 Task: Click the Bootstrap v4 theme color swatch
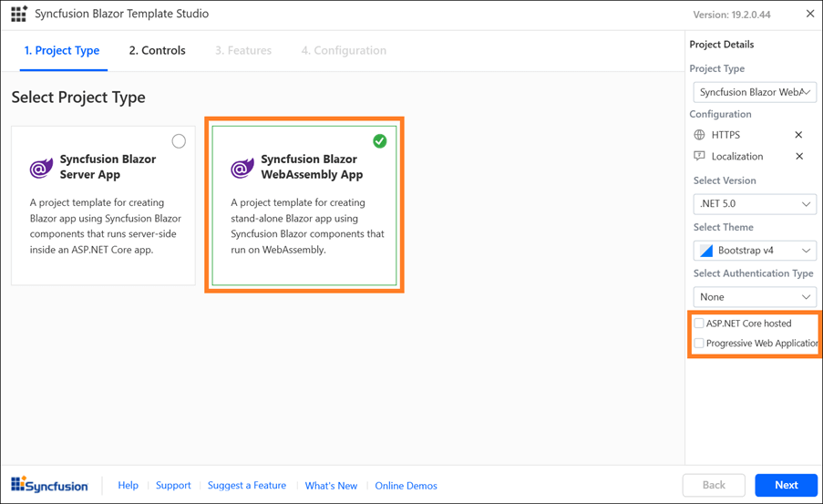pyautogui.click(x=706, y=251)
